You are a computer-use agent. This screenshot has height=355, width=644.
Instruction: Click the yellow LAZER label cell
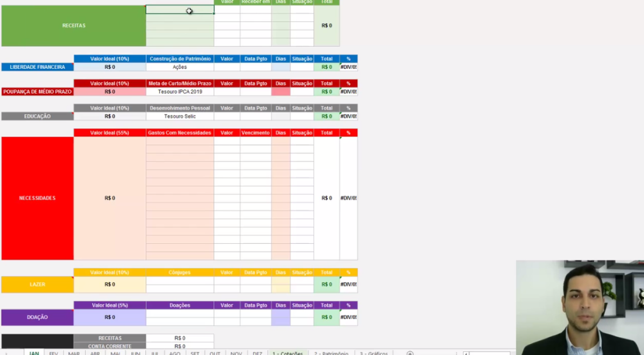37,284
